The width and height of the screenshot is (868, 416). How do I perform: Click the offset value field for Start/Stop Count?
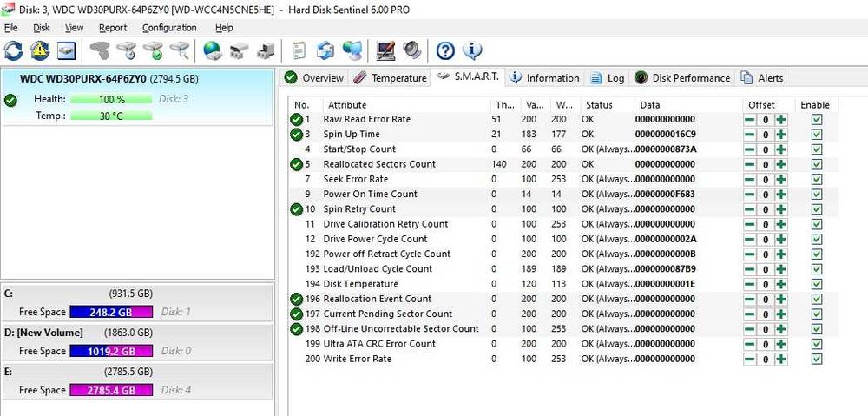pyautogui.click(x=765, y=149)
